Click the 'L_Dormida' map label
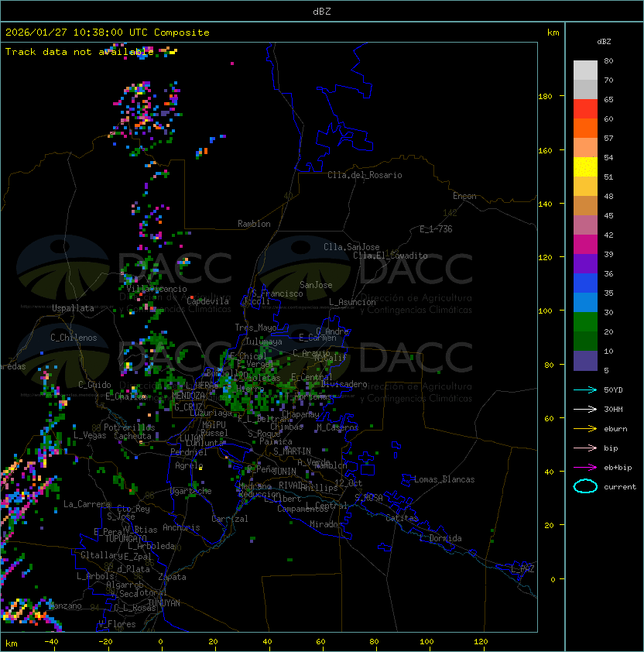The height and width of the screenshot is (652, 644). point(440,538)
